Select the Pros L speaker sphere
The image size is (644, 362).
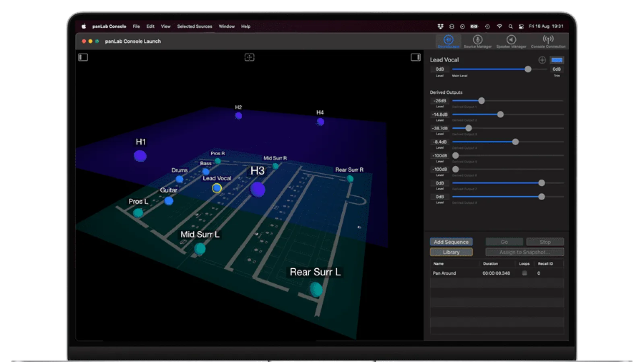(x=138, y=212)
